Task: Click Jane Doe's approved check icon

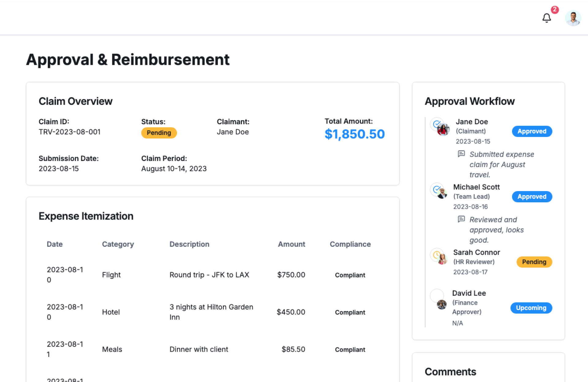Action: point(437,124)
